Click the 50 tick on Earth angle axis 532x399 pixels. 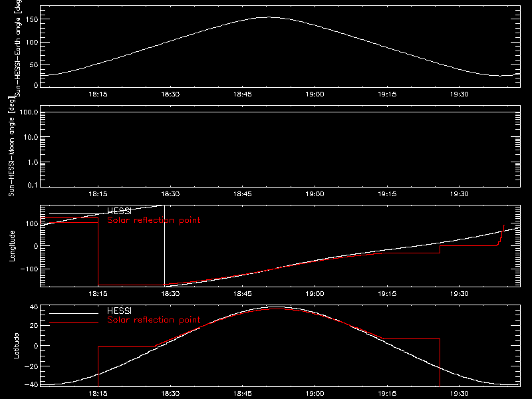[34, 65]
